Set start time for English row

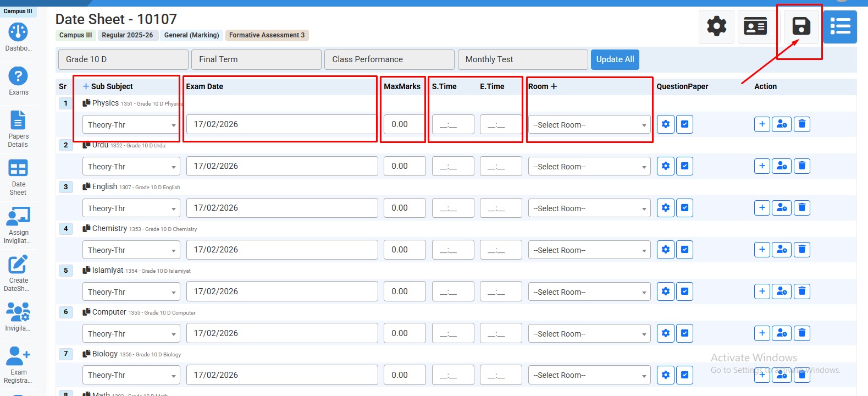[453, 208]
